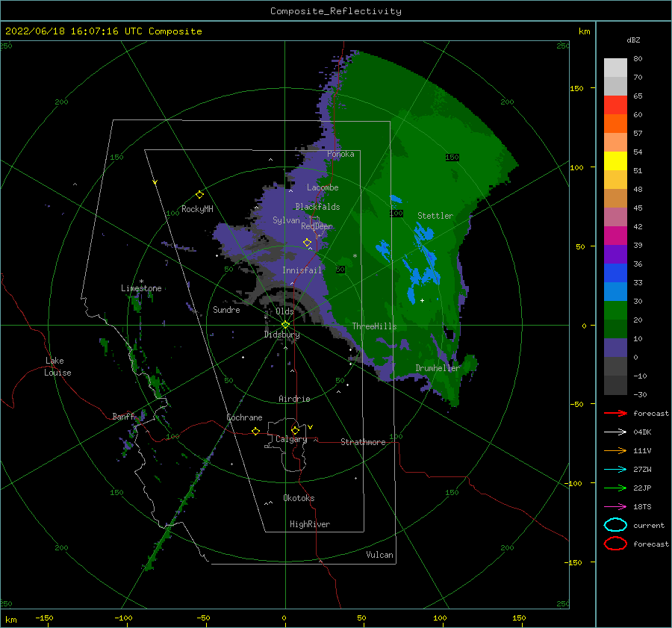Click the radar site diamond at map center
The width and height of the screenshot is (672, 628).
click(285, 325)
